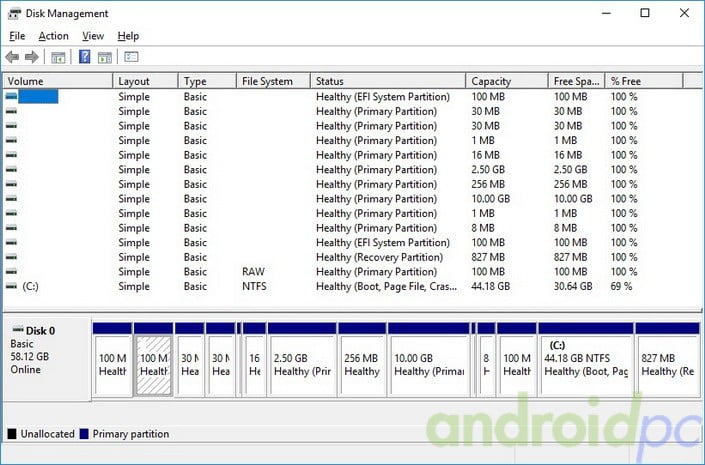Viewport: 705px width, 465px height.
Task: Click the Settings view icon in the toolbar
Action: pos(131,57)
